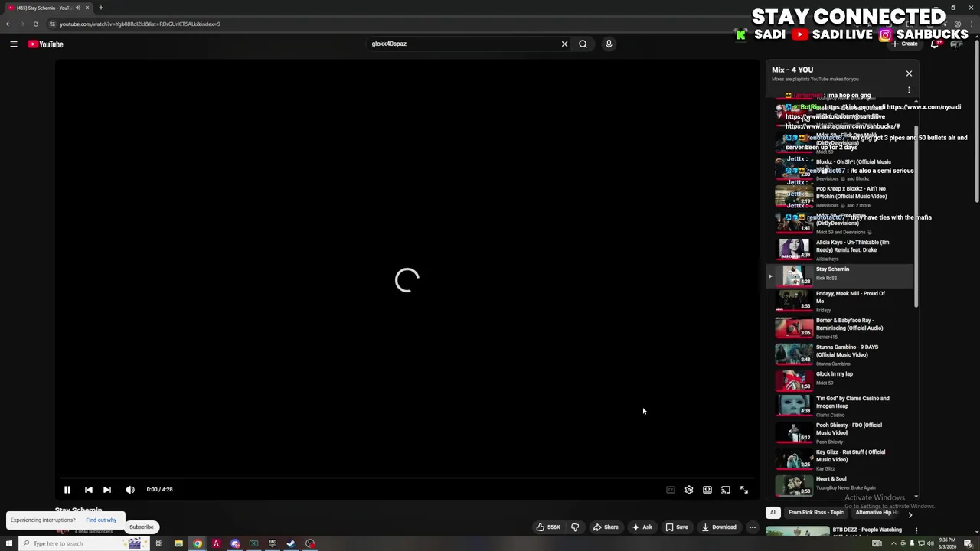Open File Explorer from the taskbar
The width and height of the screenshot is (980, 551).
pyautogui.click(x=178, y=543)
